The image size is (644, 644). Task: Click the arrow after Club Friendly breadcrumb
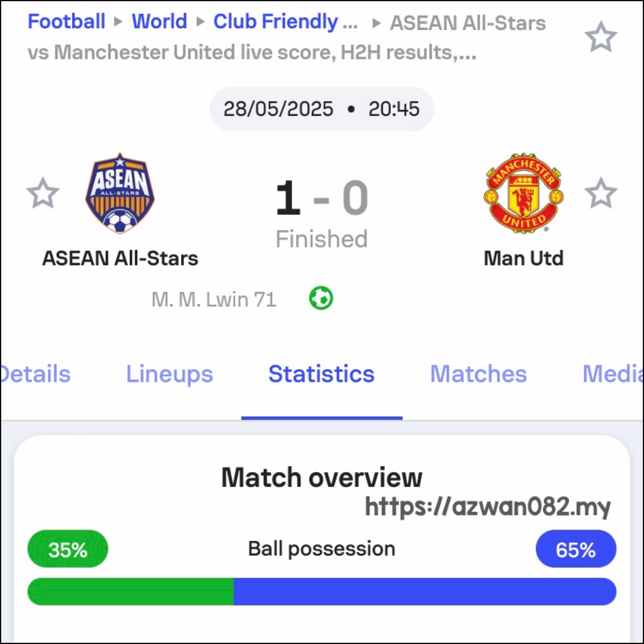pos(376,23)
